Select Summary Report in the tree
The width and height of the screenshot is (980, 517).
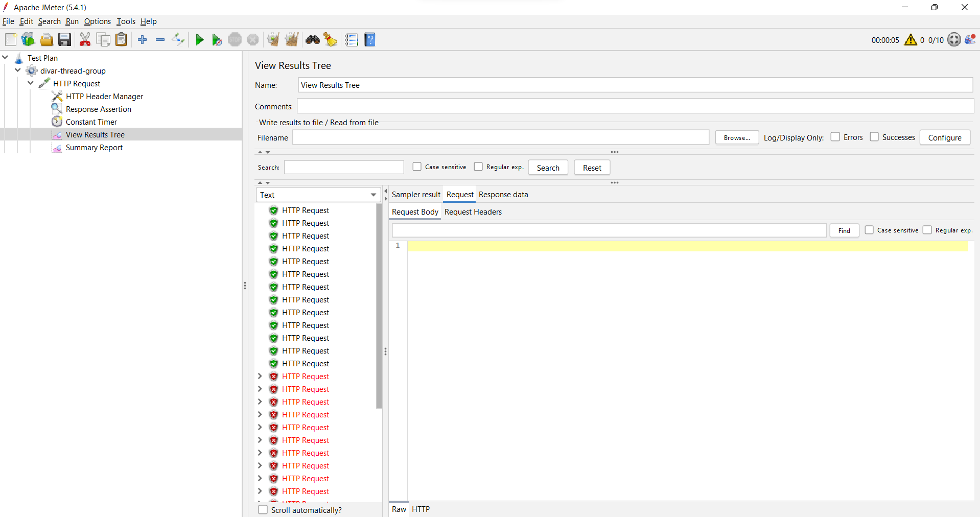(94, 148)
